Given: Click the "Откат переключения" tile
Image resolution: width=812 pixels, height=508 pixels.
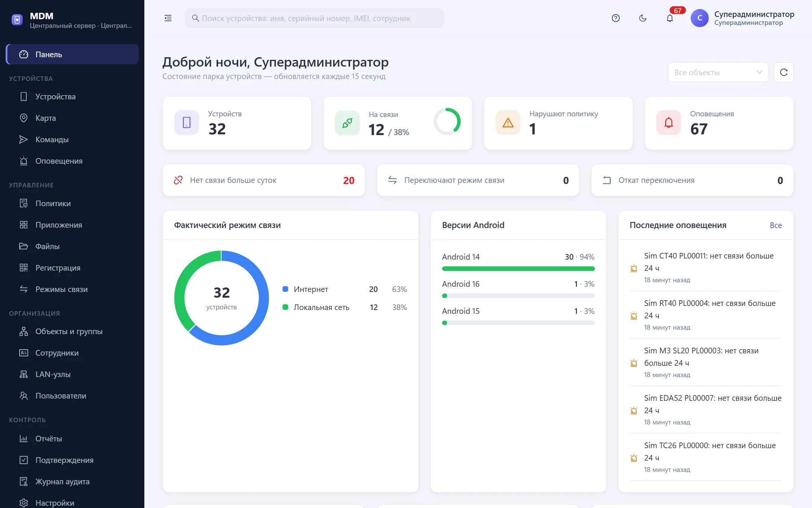Looking at the screenshot, I should click(692, 180).
